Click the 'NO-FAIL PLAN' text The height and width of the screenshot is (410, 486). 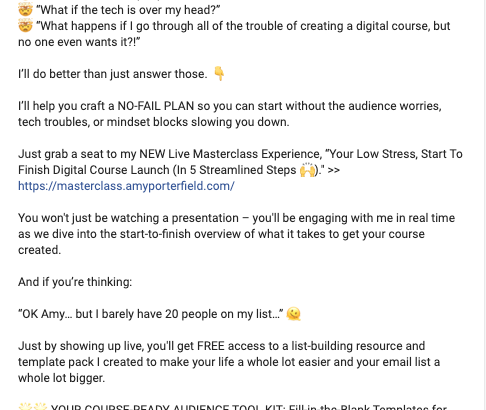(x=156, y=106)
